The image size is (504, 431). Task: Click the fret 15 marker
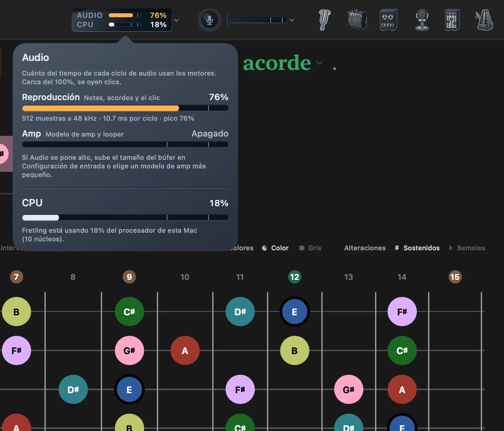455,277
